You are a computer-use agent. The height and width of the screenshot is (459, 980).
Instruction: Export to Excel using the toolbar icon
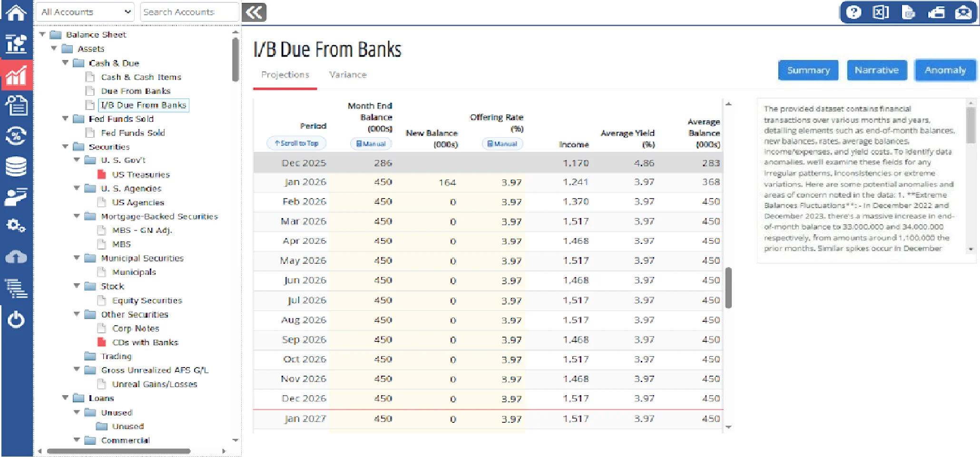pyautogui.click(x=881, y=12)
